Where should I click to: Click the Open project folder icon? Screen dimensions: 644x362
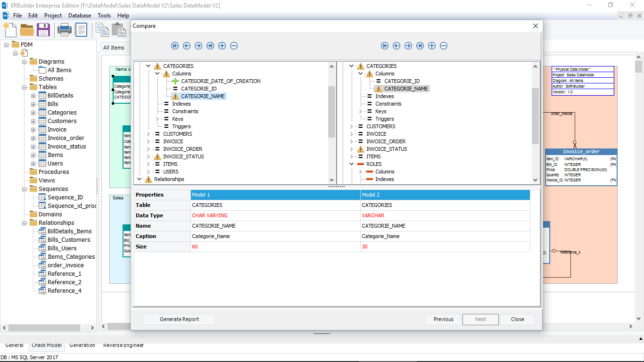pos(27,29)
